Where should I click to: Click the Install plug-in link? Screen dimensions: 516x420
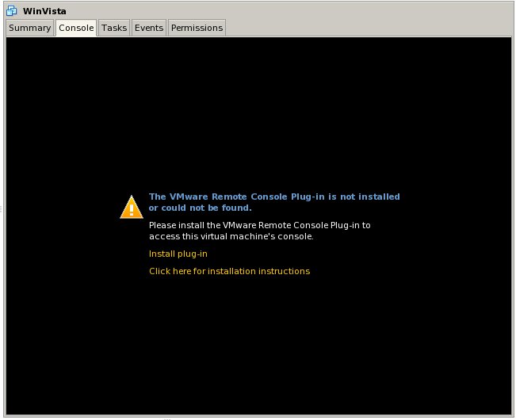coord(178,254)
